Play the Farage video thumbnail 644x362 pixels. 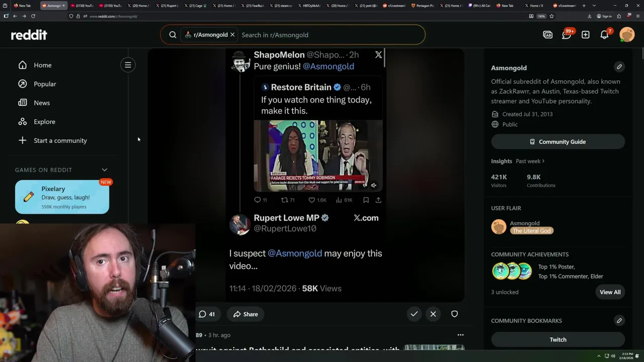(318, 156)
